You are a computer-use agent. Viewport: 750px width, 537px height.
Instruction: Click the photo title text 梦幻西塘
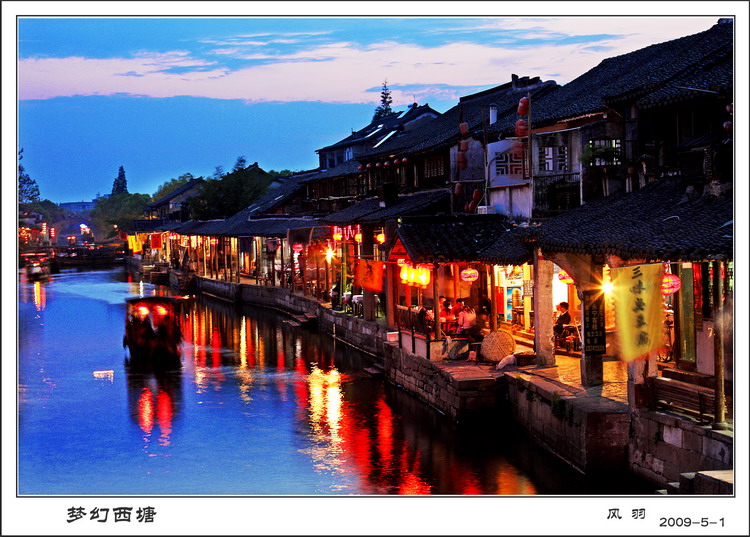(111, 514)
